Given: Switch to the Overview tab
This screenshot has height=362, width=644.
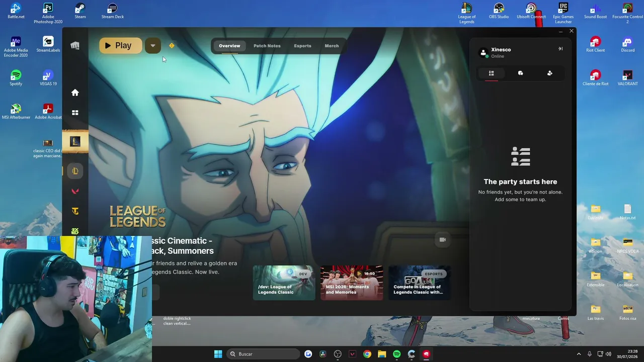Looking at the screenshot, I should point(229,46).
